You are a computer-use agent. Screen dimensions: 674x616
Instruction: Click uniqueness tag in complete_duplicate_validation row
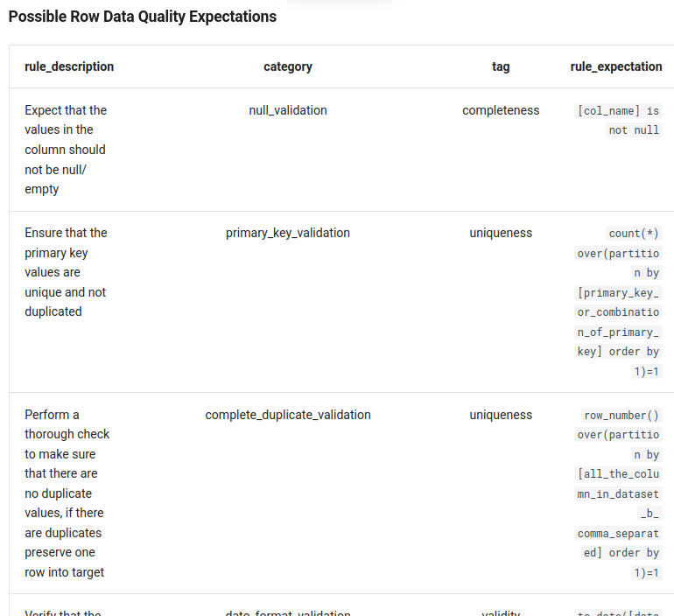tap(501, 415)
